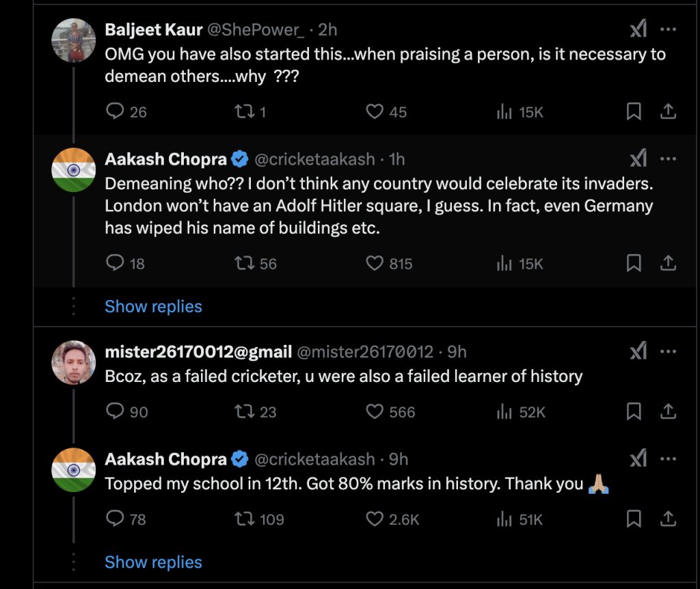Open more menu on mister26170012's tweet
Screen dimensions: 700x589
[669, 352]
